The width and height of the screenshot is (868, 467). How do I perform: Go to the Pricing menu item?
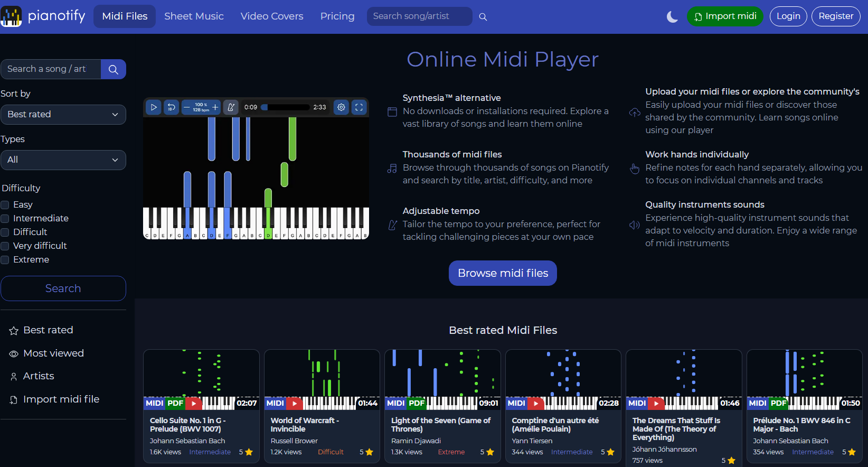click(337, 16)
